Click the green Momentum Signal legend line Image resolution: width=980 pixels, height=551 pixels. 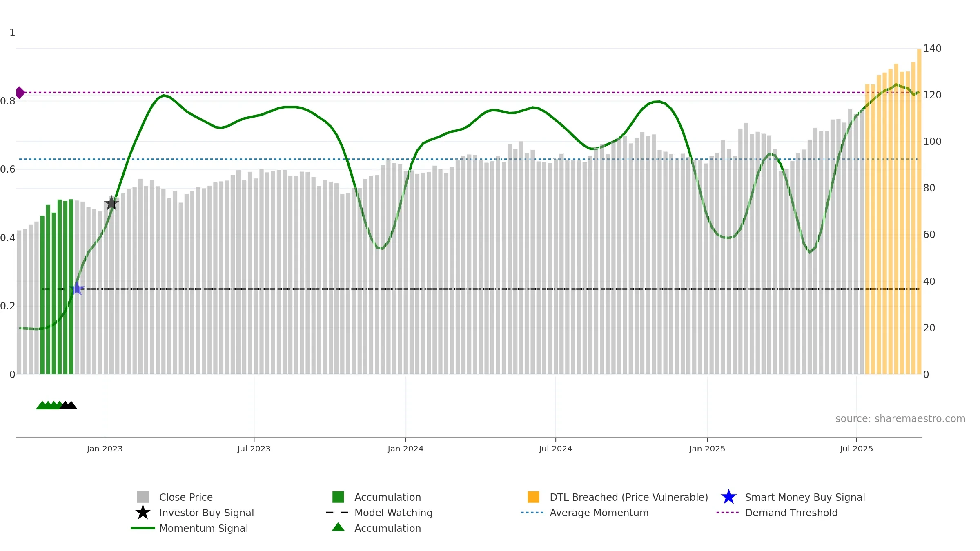(143, 528)
